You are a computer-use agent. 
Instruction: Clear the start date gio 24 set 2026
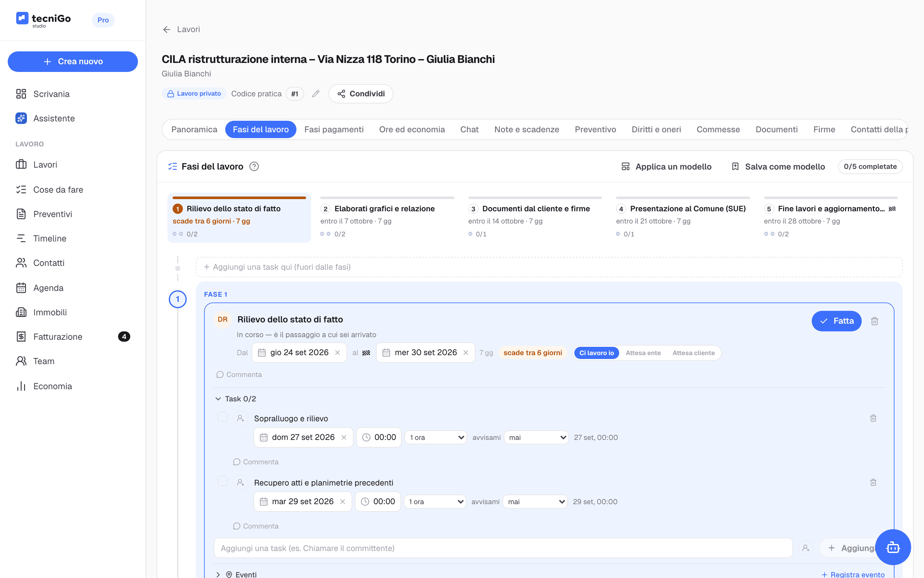tap(338, 353)
